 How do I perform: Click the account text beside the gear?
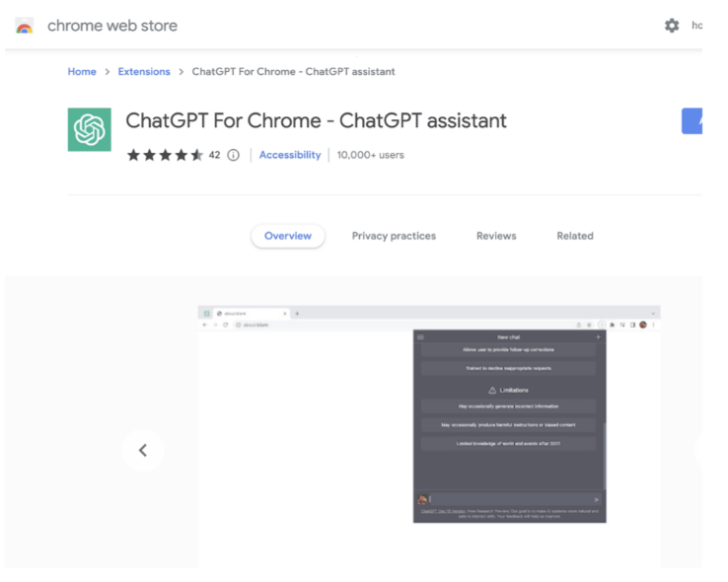pyautogui.click(x=696, y=26)
